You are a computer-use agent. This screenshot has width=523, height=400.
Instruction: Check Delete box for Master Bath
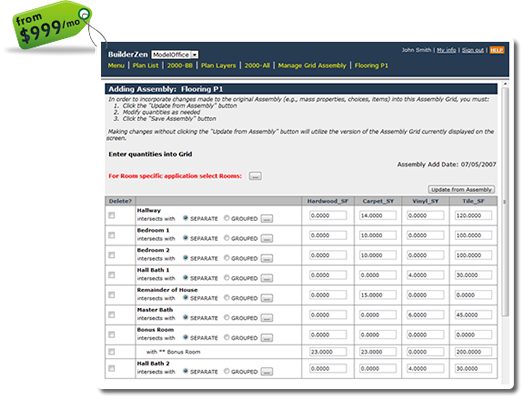pos(112,315)
